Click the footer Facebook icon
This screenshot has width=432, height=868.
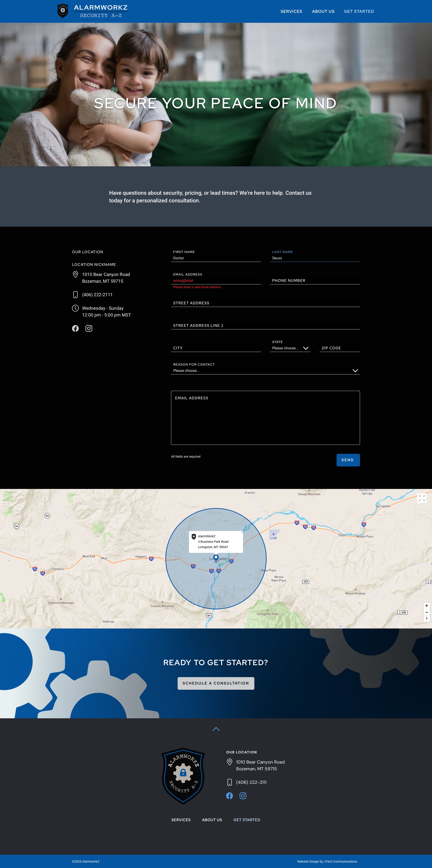229,796
